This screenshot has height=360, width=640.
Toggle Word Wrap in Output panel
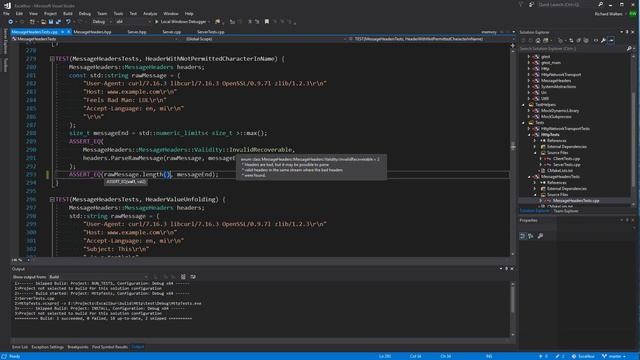(x=193, y=277)
